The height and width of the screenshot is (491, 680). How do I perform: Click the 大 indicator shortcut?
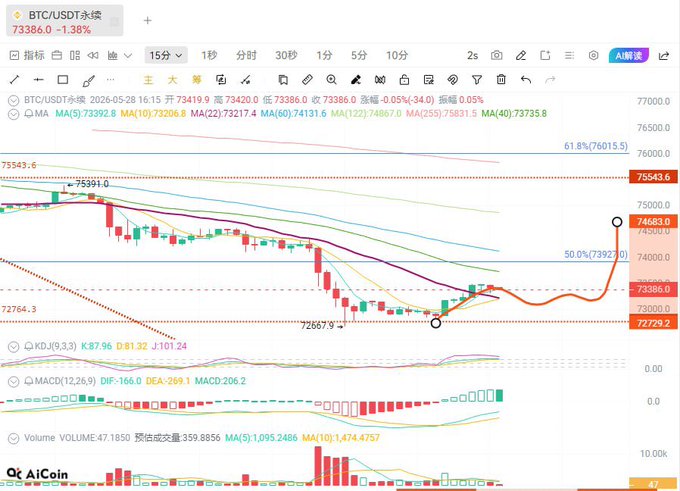(173, 80)
